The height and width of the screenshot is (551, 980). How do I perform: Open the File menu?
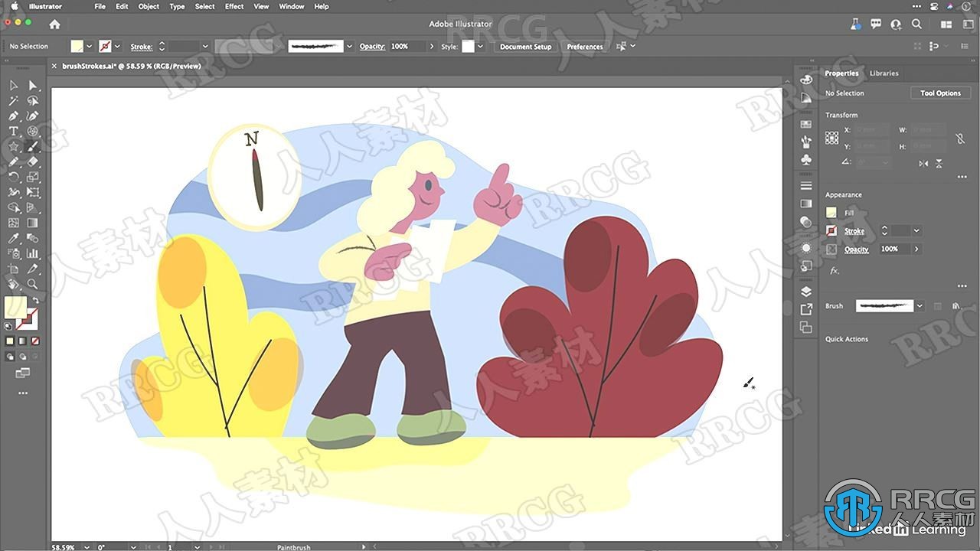[x=100, y=6]
